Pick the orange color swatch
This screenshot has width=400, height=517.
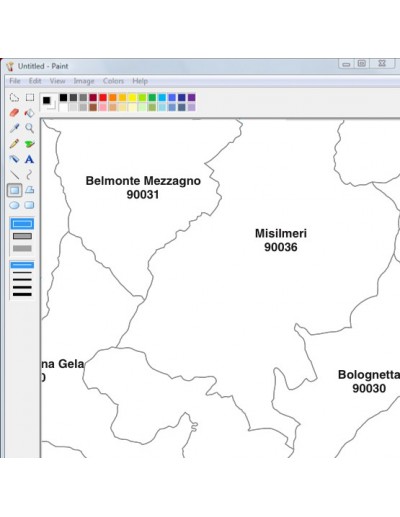pyautogui.click(x=113, y=97)
